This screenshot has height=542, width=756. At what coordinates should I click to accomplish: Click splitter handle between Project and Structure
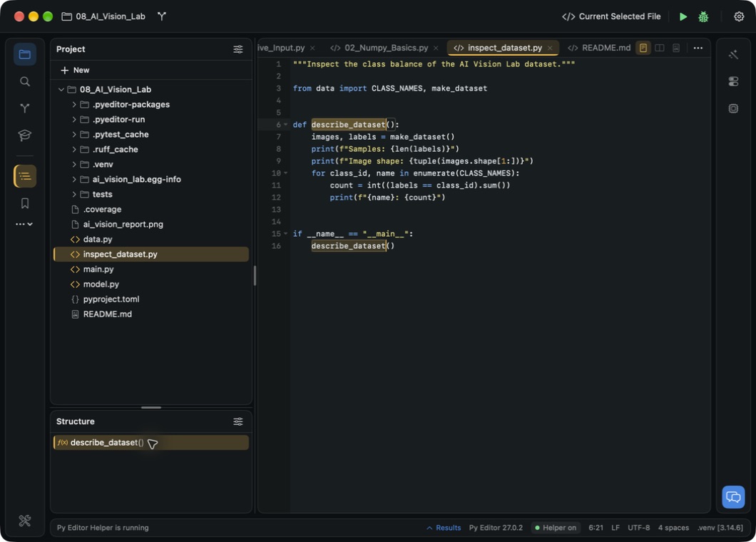(x=151, y=407)
